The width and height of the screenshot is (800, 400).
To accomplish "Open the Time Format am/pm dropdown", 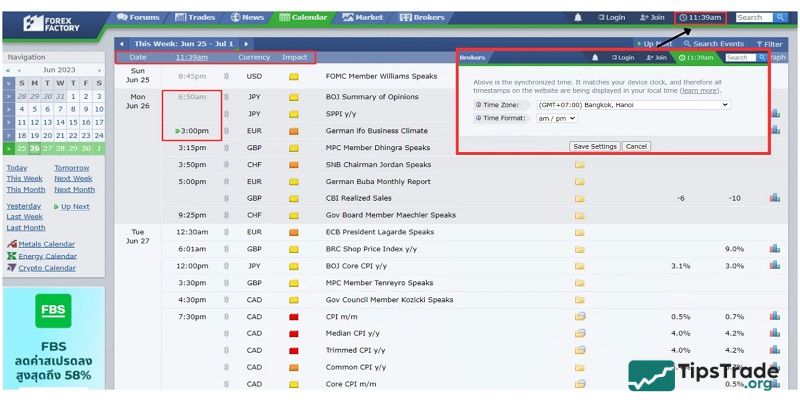I will point(557,118).
